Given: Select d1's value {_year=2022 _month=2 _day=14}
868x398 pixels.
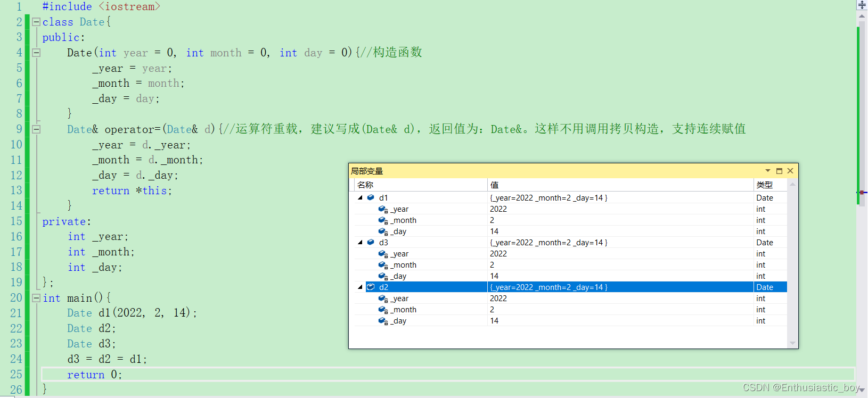Looking at the screenshot, I should coord(548,197).
